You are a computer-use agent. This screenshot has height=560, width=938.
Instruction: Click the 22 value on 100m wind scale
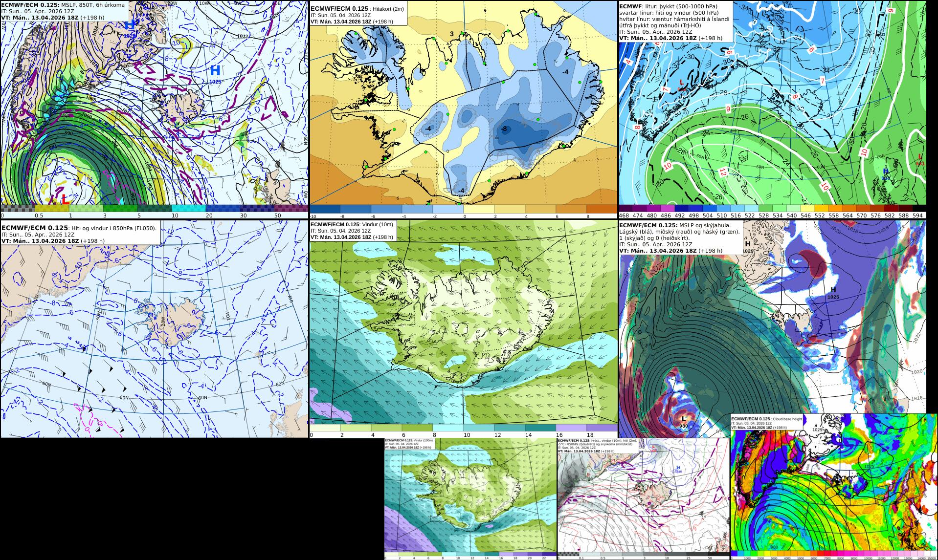click(x=544, y=558)
